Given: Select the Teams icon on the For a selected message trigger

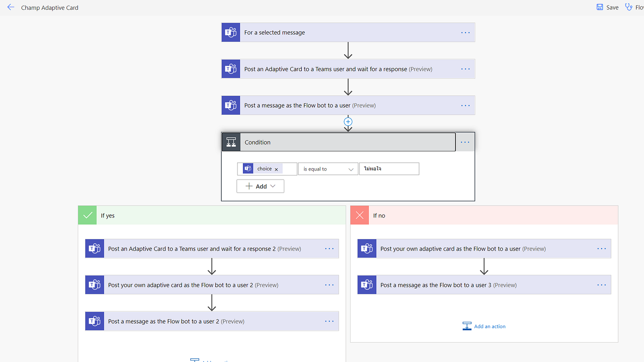Looking at the screenshot, I should pyautogui.click(x=230, y=32).
